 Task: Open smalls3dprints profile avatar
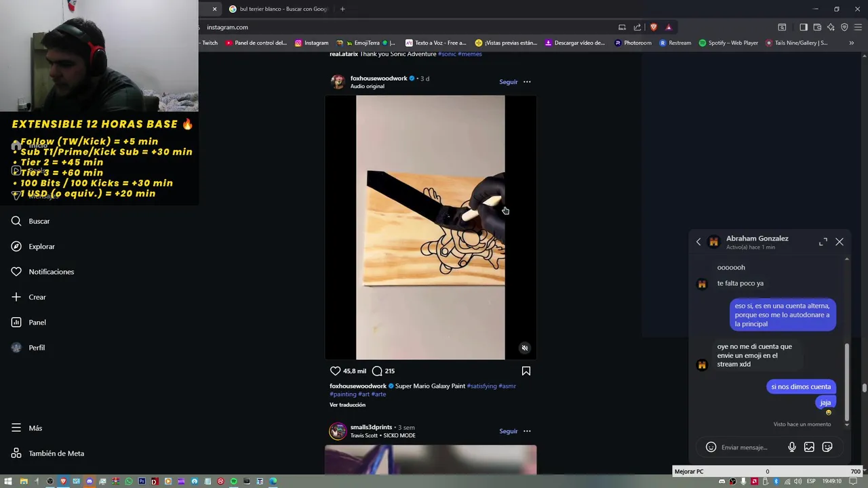(x=337, y=431)
